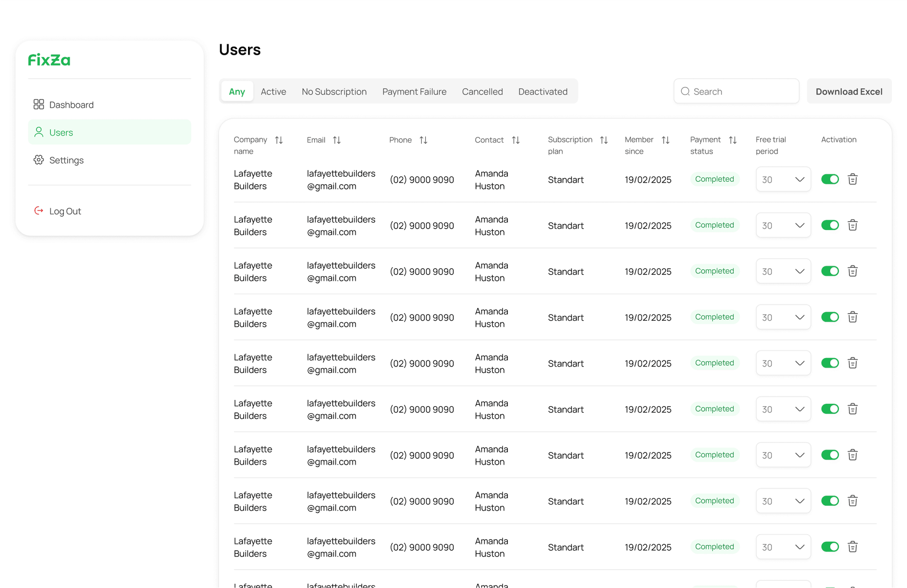This screenshot has width=907, height=588.
Task: Click the Completed status badge on the third row
Action: (715, 271)
